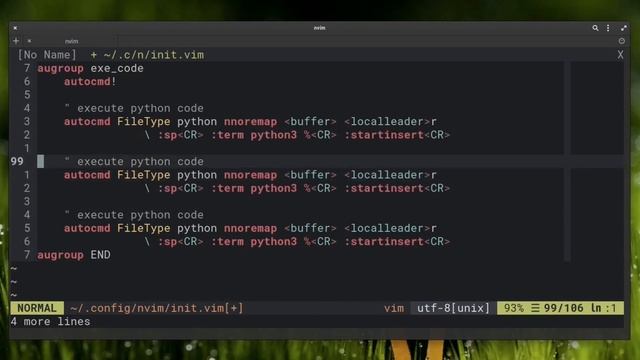Switch to the [No Name] vim tab
Viewport: 640px width, 360px height.
click(x=47, y=55)
